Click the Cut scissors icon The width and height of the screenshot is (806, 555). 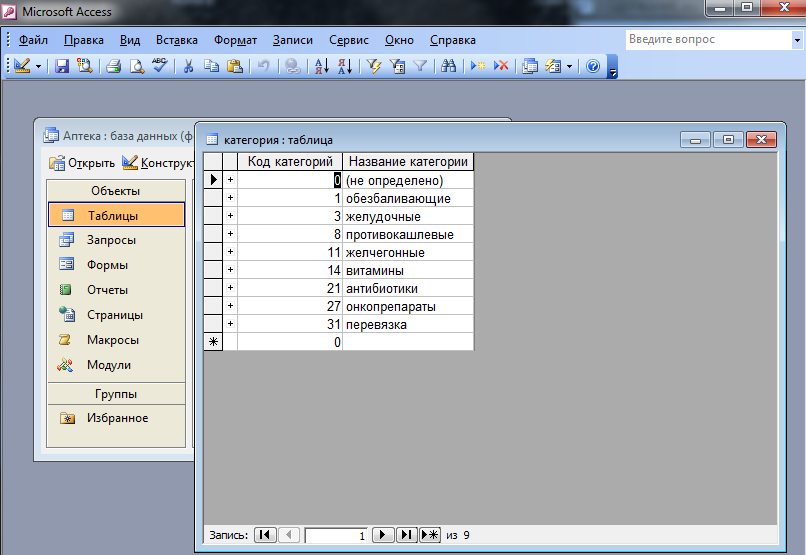(x=189, y=66)
